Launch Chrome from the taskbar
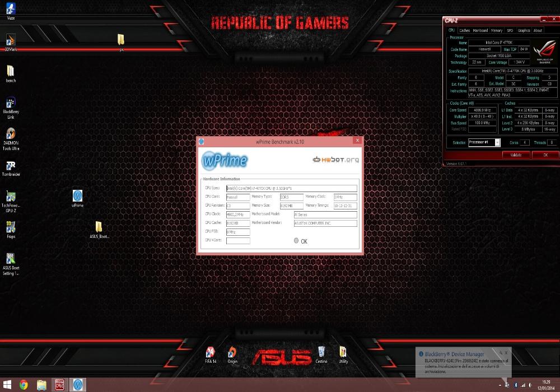 pyautogui.click(x=24, y=385)
